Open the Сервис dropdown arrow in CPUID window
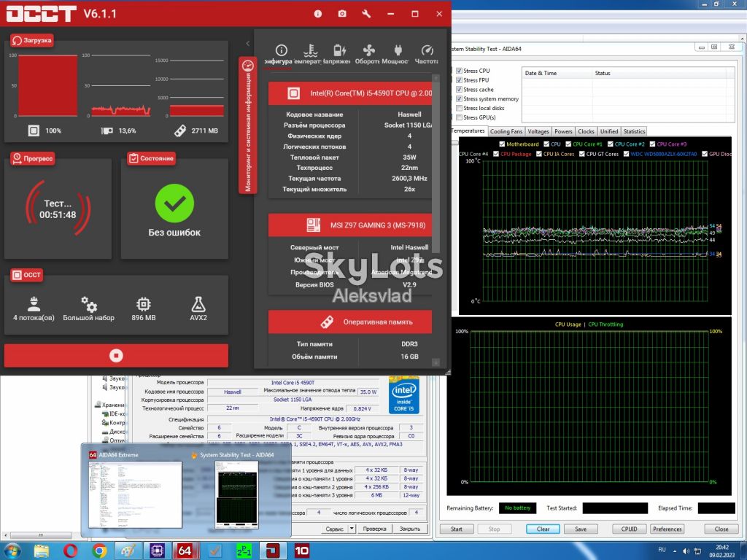747x560 pixels. tap(352, 529)
